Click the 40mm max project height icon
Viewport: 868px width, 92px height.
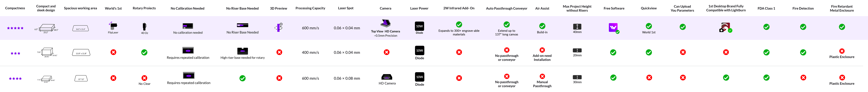tap(577, 26)
